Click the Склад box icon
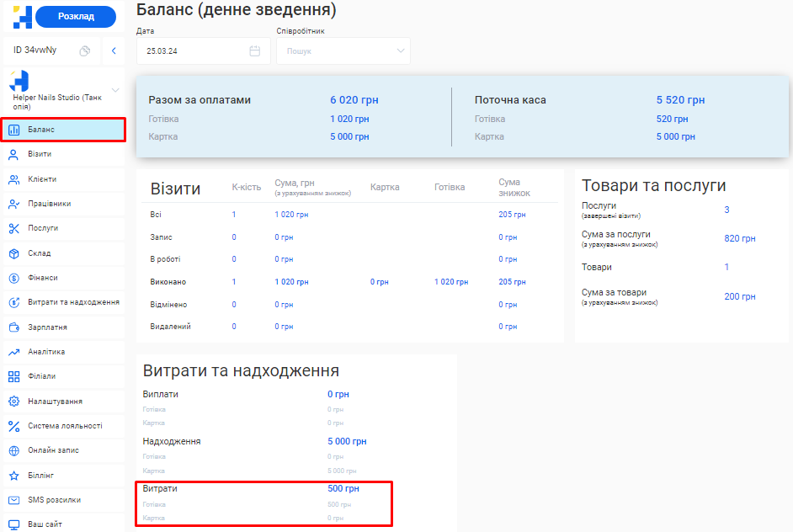Image resolution: width=793 pixels, height=532 pixels. (x=13, y=253)
